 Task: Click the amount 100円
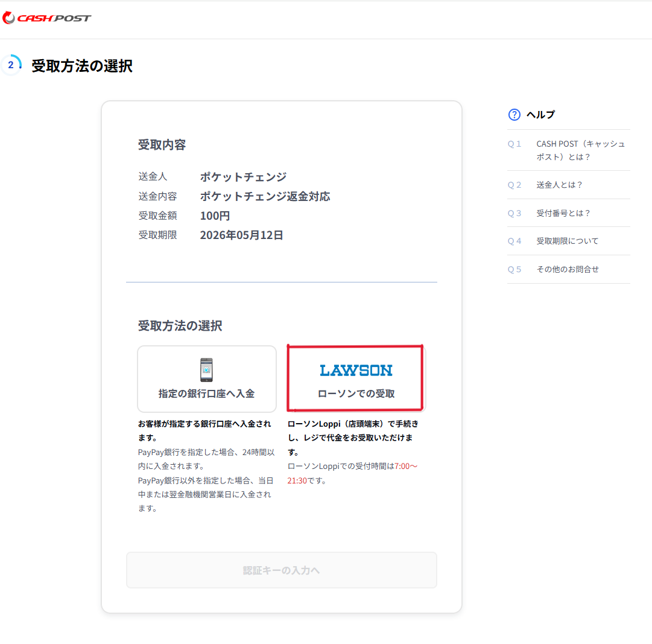(x=215, y=216)
